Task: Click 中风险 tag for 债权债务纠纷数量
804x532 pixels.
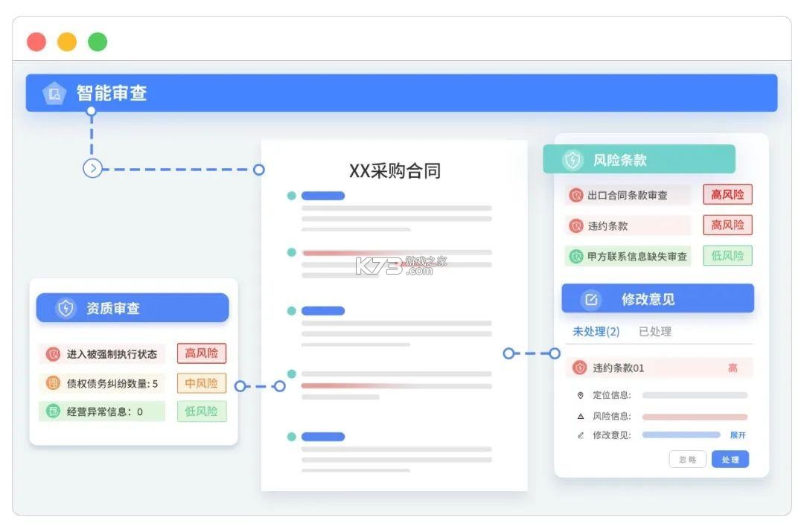Action: 202,383
